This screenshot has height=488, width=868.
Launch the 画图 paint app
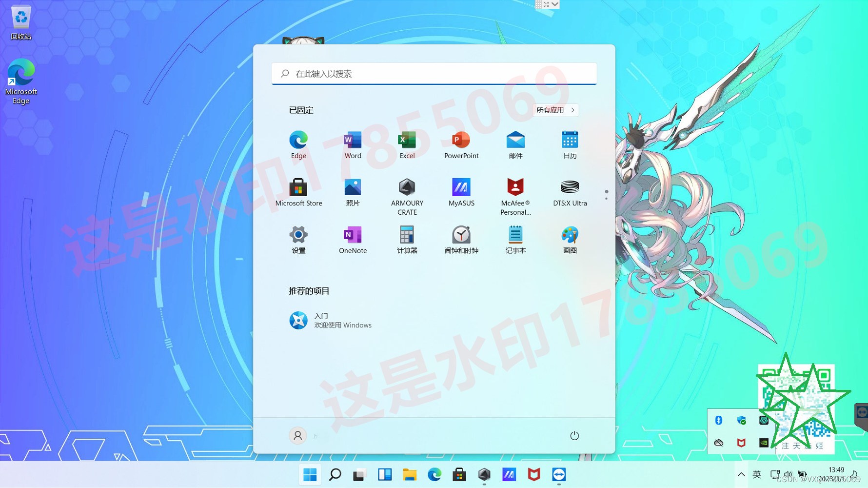tap(570, 240)
